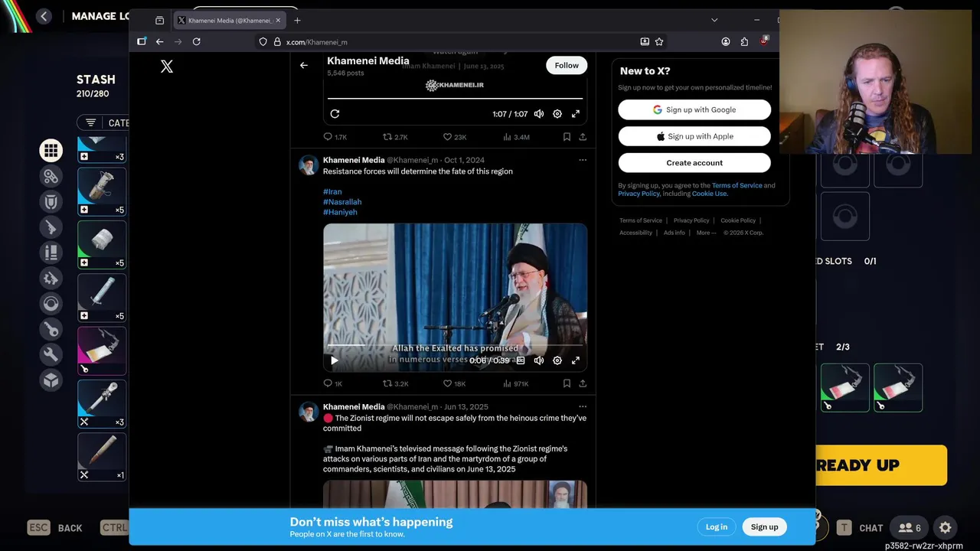This screenshot has width=980, height=551.
Task: Select the wrench category in game stash
Action: [x=51, y=354]
